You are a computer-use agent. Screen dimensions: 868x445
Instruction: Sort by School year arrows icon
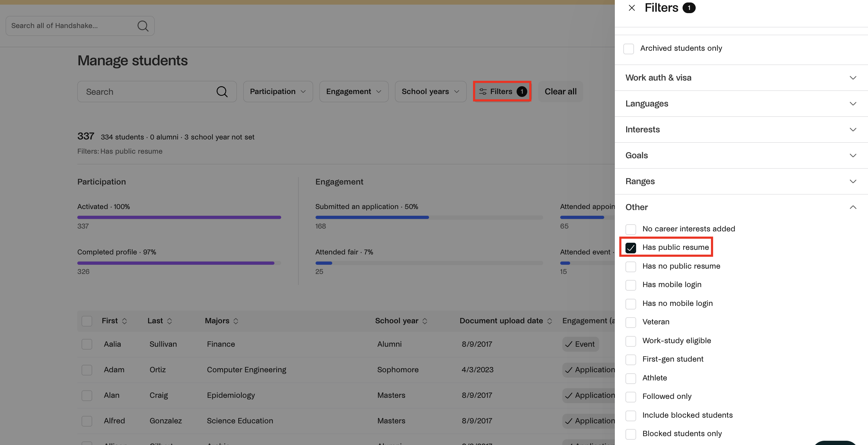(425, 321)
